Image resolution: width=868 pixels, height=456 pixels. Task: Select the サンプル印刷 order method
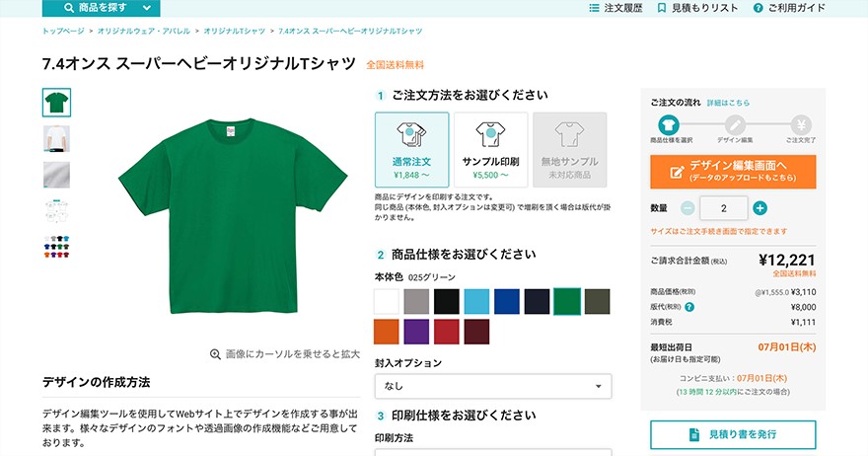coord(490,150)
